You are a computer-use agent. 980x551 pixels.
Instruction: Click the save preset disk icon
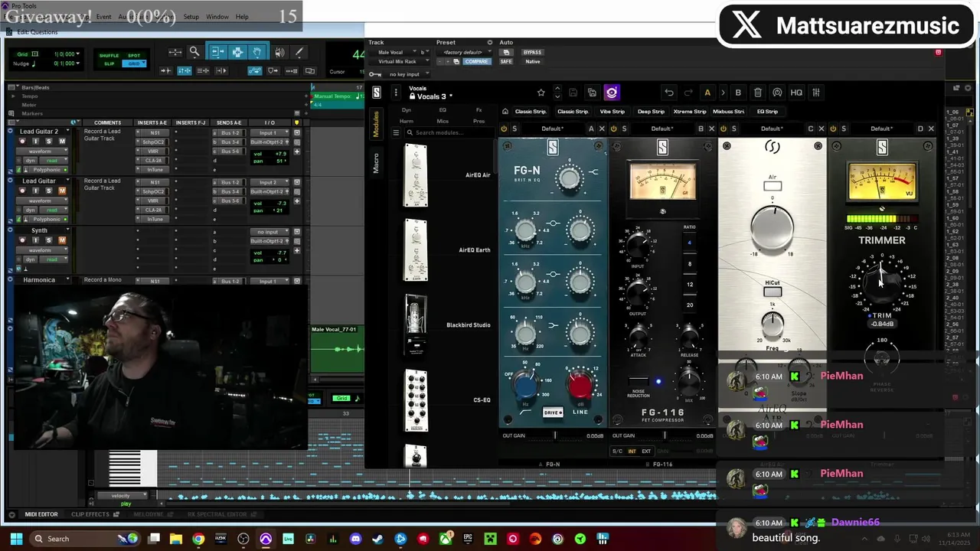click(573, 93)
